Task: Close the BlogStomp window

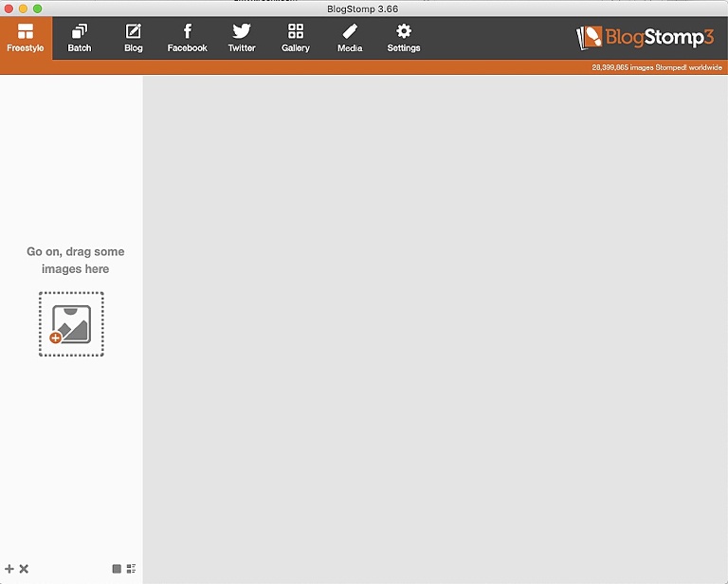Action: click(x=9, y=9)
